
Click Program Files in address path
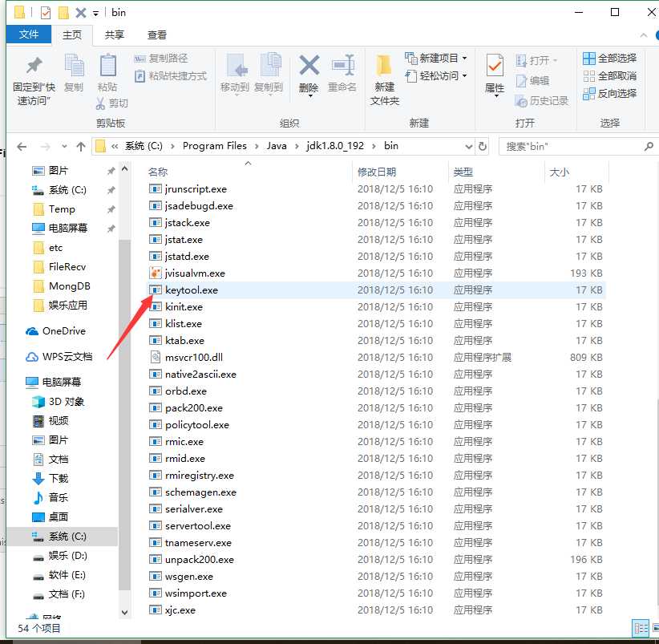tap(214, 146)
